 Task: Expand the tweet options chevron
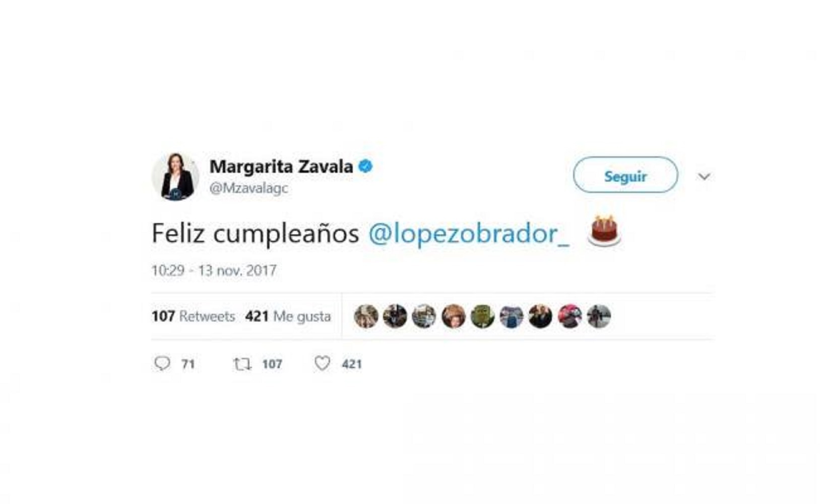(704, 176)
